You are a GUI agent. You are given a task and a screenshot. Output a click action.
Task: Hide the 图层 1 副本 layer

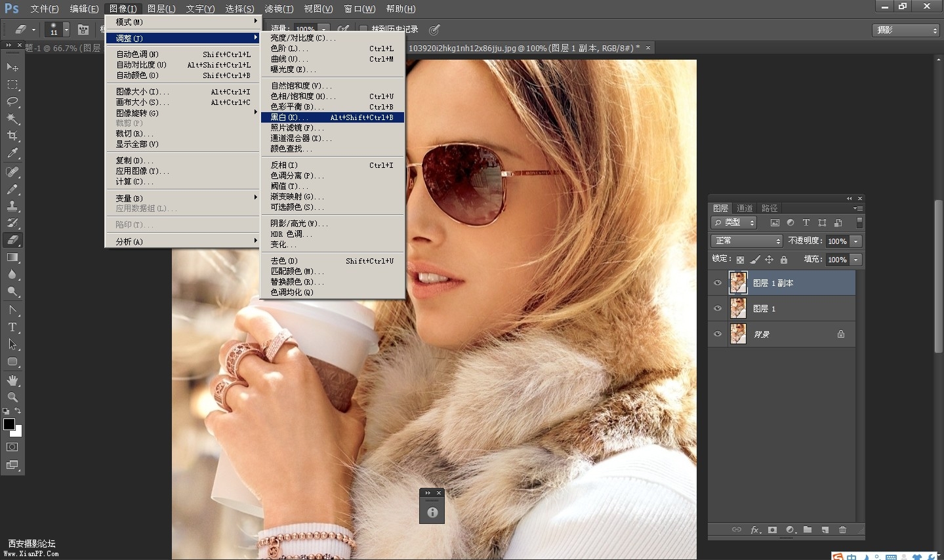coord(718,283)
